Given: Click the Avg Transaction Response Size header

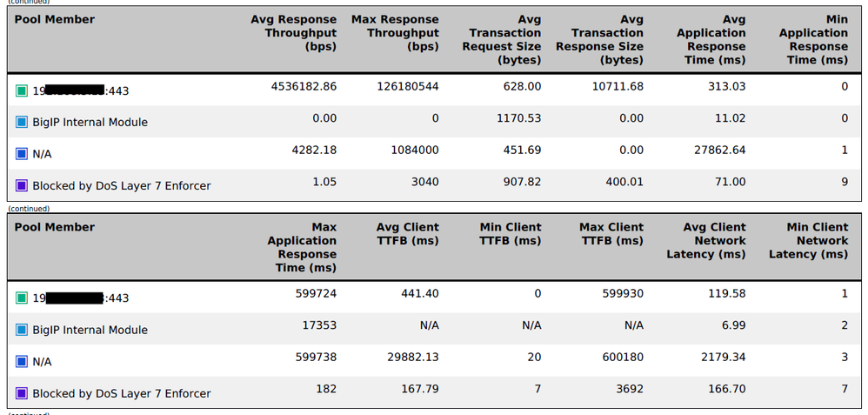Looking at the screenshot, I should (607, 39).
